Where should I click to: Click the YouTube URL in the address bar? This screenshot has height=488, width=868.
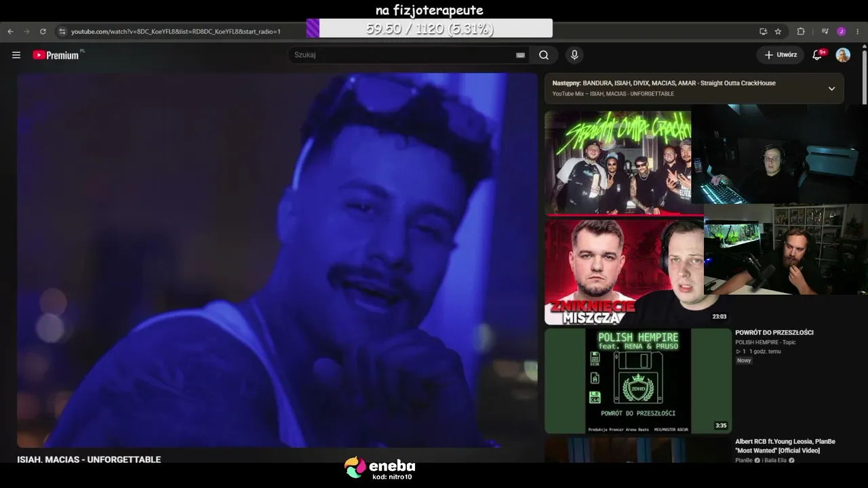click(x=176, y=31)
